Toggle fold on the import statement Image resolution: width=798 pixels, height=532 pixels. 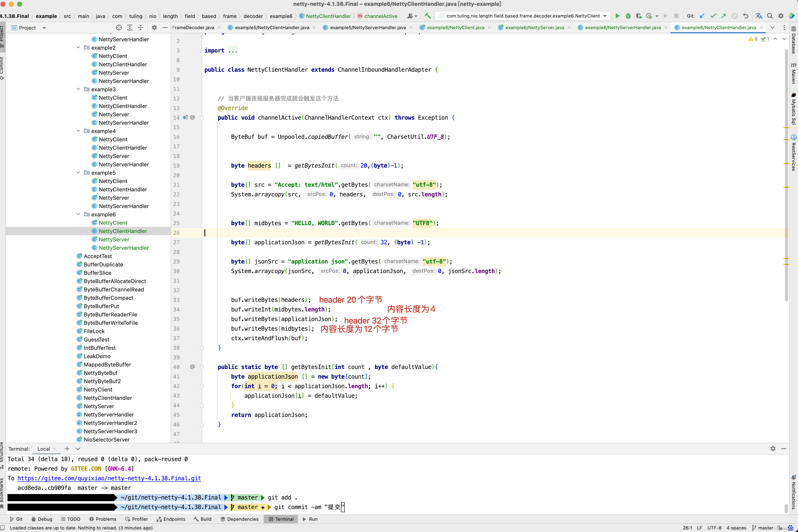[x=202, y=51]
